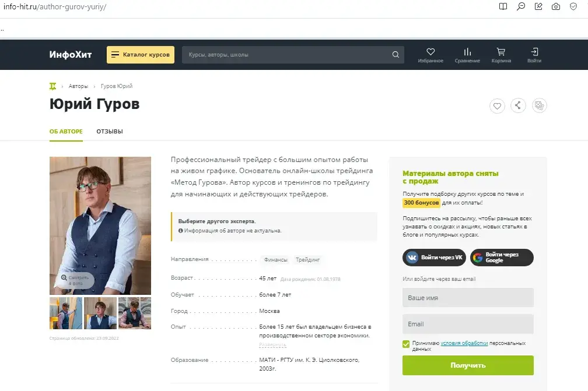Click the Материалы автора сняты с продаж heading
The height and width of the screenshot is (391, 588).
[x=450, y=177]
